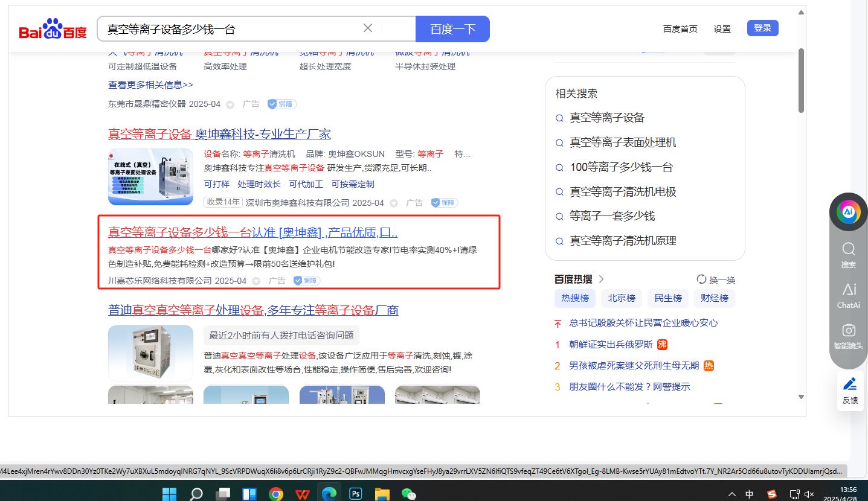Clear the search box text
Screen dimensions: 868x501
tap(368, 28)
